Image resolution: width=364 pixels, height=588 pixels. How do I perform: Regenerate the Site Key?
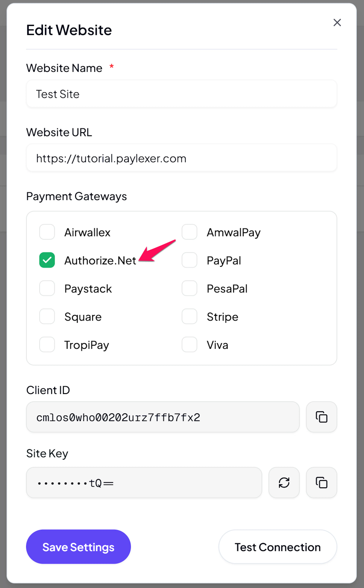point(284,483)
